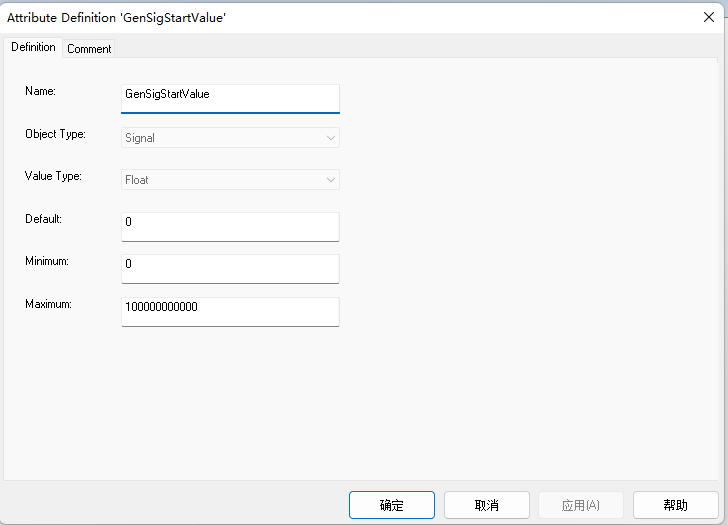The image size is (728, 525).
Task: Click the 'Name:' label
Action: coord(40,91)
